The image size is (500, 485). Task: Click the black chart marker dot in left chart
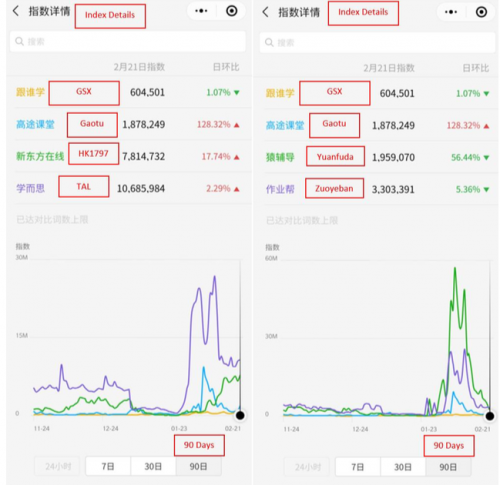coord(240,415)
